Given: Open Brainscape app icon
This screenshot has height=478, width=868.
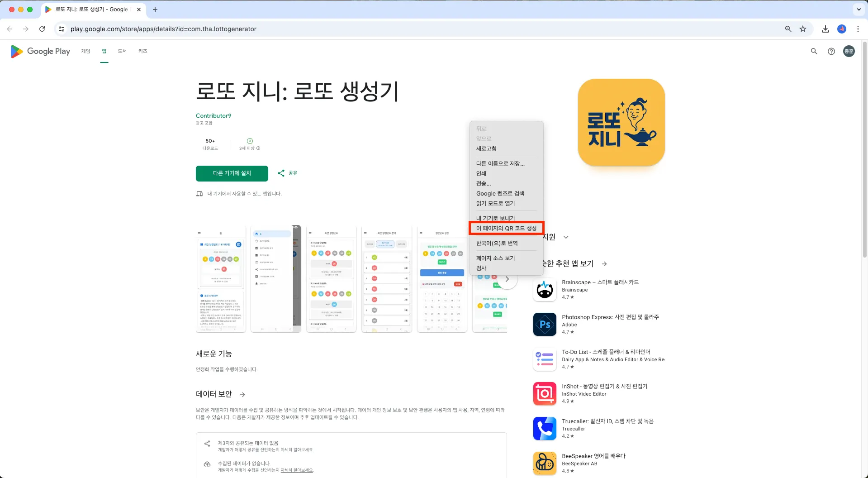Looking at the screenshot, I should 545,290.
